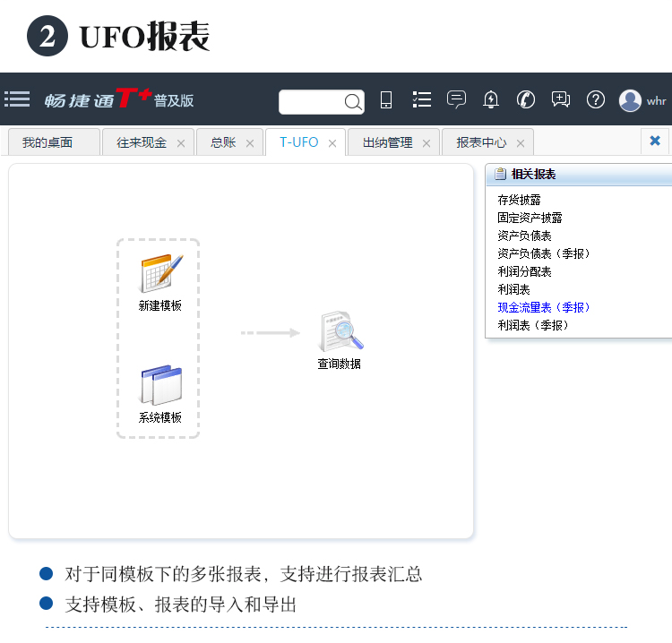The width and height of the screenshot is (672, 643).
Task: Click the 相关报表 panel clipboard icon
Action: click(500, 174)
